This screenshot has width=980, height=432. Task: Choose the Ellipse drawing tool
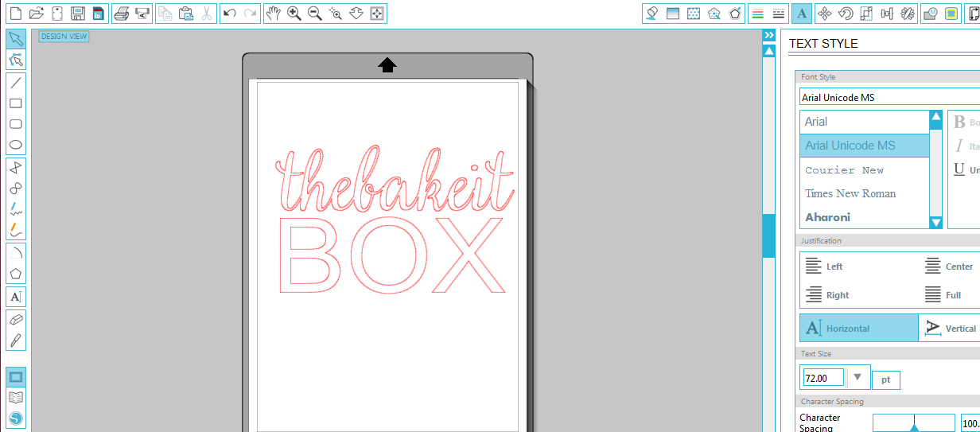[x=15, y=145]
